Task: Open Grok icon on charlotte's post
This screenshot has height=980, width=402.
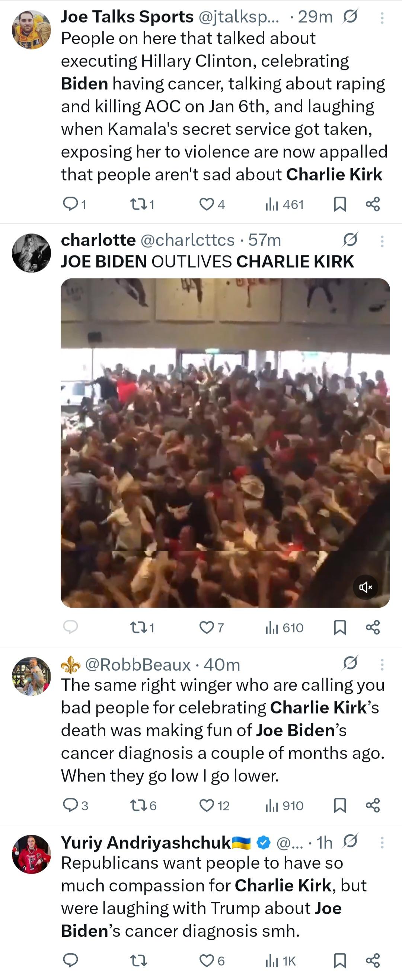Action: pyautogui.click(x=350, y=240)
